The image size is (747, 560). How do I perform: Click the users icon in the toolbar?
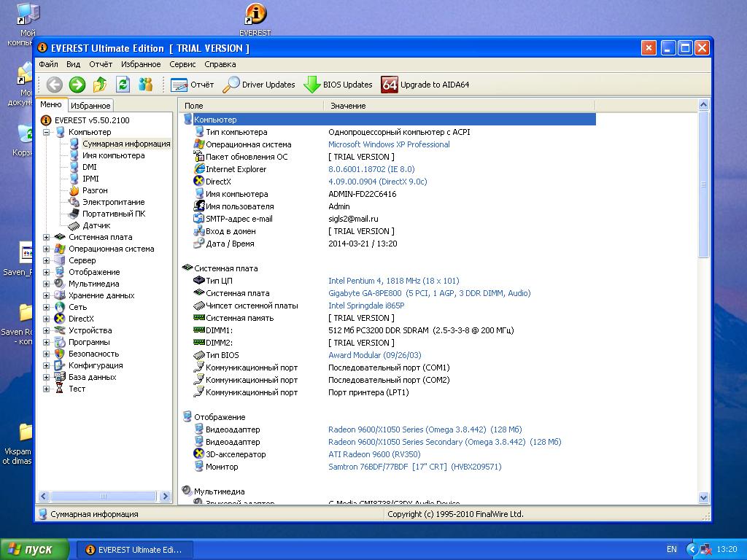146,85
